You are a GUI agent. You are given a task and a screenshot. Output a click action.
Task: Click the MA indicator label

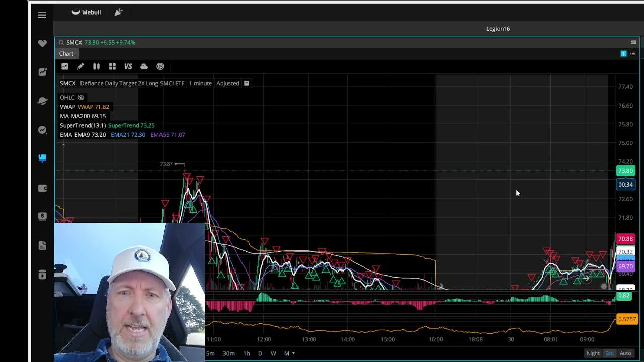(x=64, y=116)
